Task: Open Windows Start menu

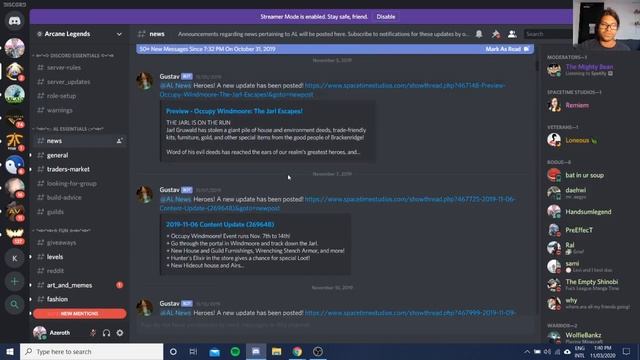Action: pos(10,352)
